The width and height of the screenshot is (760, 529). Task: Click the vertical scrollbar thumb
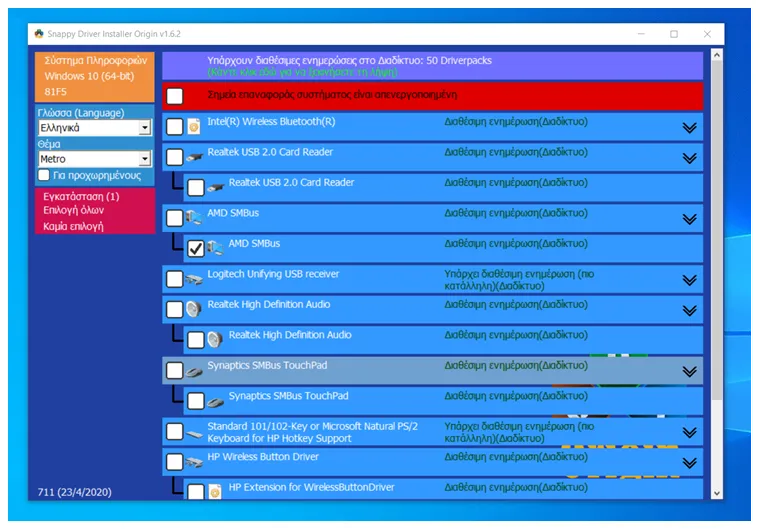coord(717,230)
